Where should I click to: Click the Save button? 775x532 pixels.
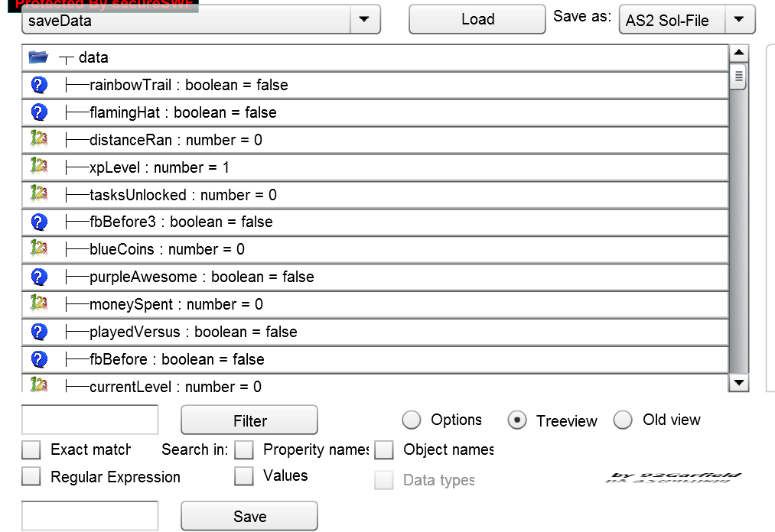pyautogui.click(x=249, y=516)
